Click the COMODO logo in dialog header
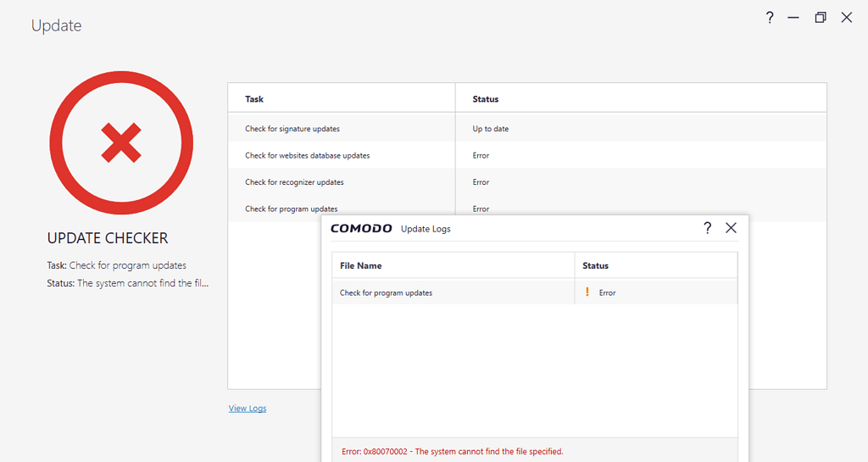Image resolution: width=868 pixels, height=462 pixels. (361, 229)
